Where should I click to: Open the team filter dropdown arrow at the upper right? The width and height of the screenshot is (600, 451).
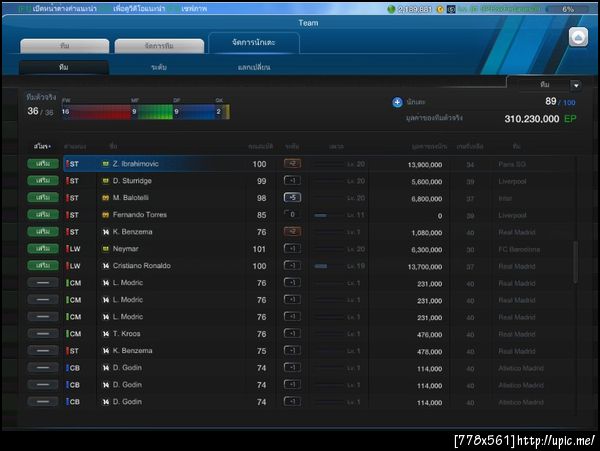[576, 85]
